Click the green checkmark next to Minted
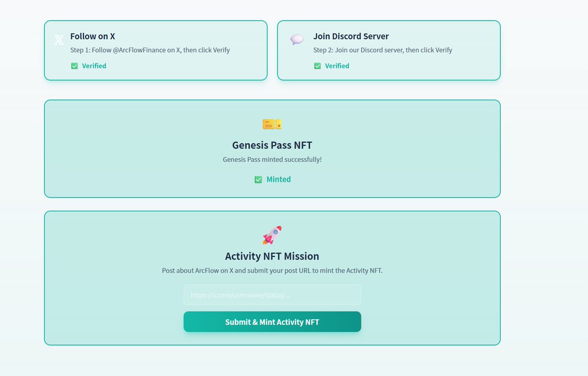This screenshot has height=376, width=588. pos(258,179)
